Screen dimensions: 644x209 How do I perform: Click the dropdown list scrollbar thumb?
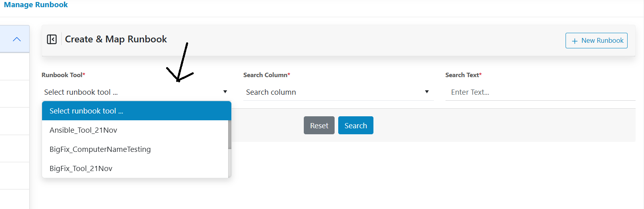point(230,134)
